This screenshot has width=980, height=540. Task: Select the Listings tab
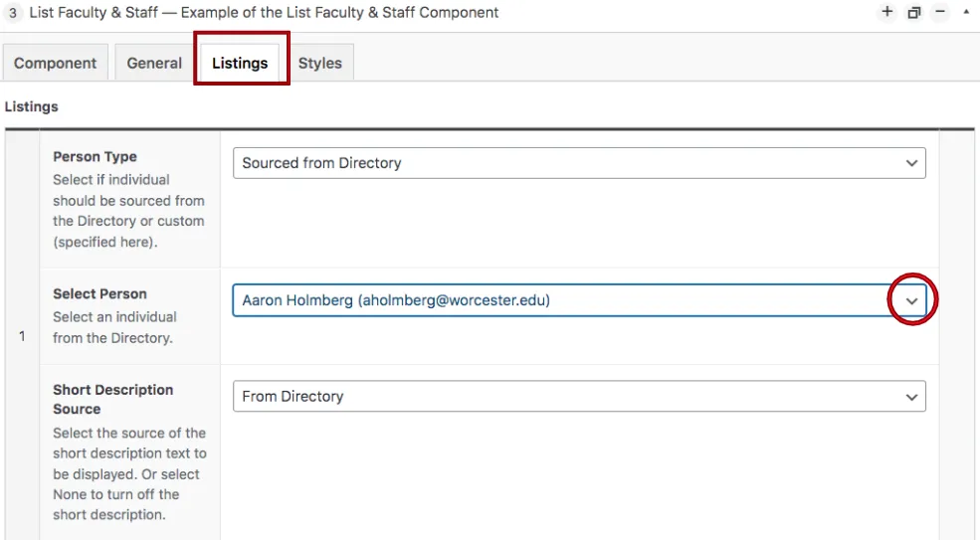click(240, 63)
